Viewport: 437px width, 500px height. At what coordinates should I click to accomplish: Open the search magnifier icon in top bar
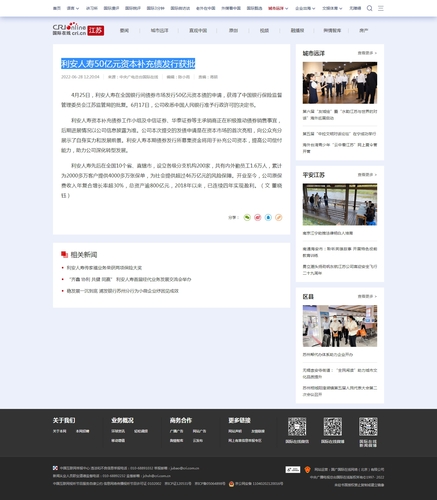tap(369, 8)
